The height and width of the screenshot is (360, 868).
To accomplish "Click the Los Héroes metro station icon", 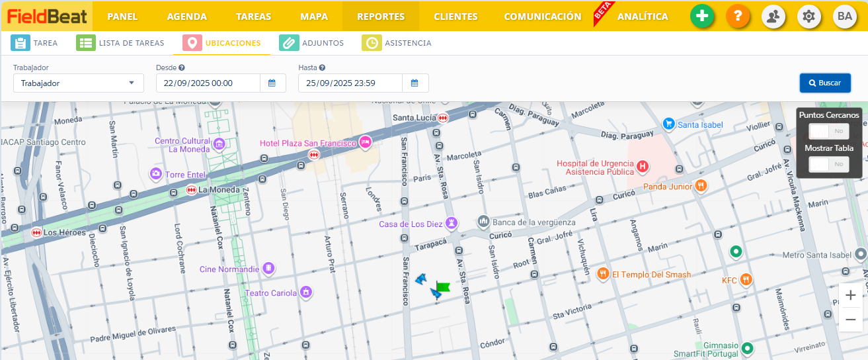I will [36, 233].
